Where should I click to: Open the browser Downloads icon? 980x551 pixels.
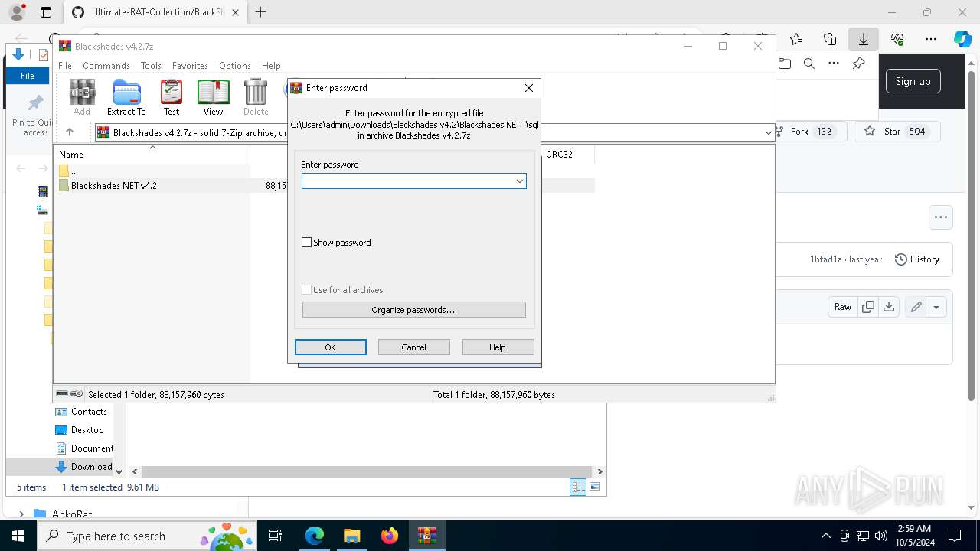point(863,39)
